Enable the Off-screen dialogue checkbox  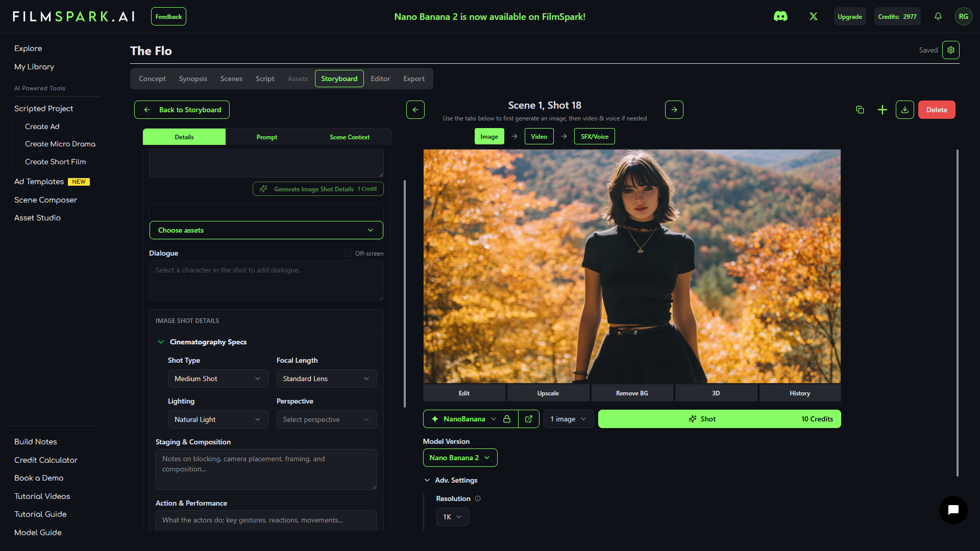[348, 253]
